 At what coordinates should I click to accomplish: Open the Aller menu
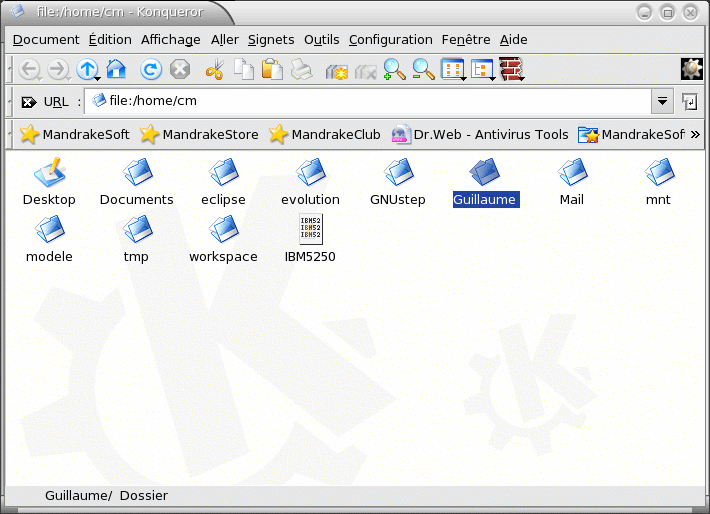(x=225, y=40)
